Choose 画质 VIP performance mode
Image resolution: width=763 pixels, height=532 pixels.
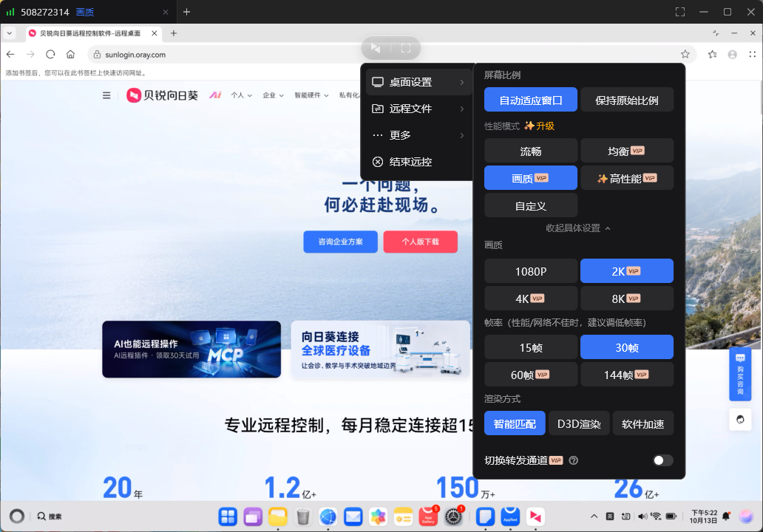pos(530,178)
